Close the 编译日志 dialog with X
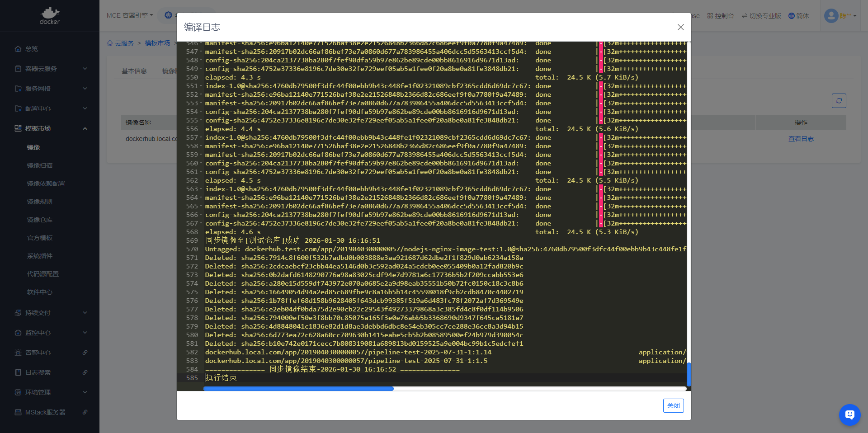868x433 pixels. point(680,27)
